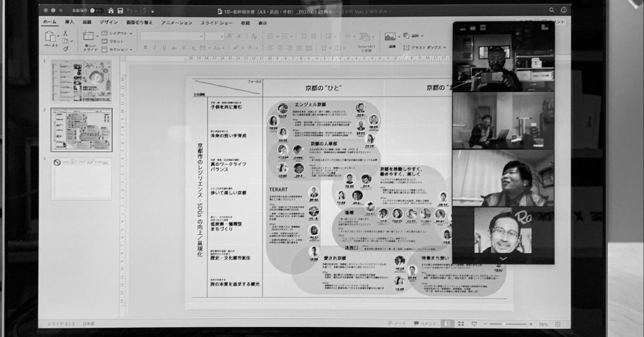Toggle Subscript formatting
The width and height of the screenshot is (644, 337).
click(x=193, y=47)
